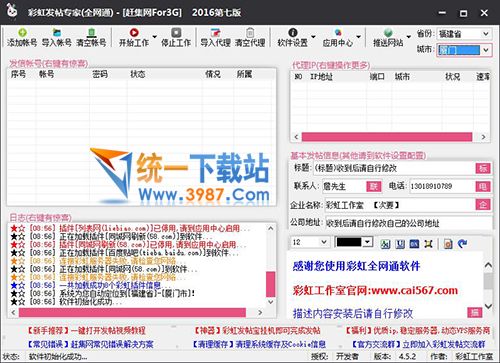Open the 清理缓存 clear cache link

(x=258, y=344)
